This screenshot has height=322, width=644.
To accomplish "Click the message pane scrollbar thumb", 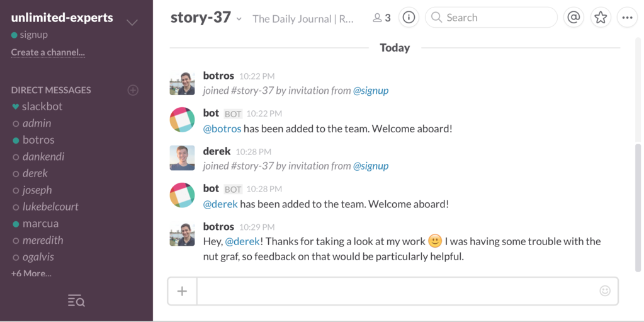I will tap(638, 208).
